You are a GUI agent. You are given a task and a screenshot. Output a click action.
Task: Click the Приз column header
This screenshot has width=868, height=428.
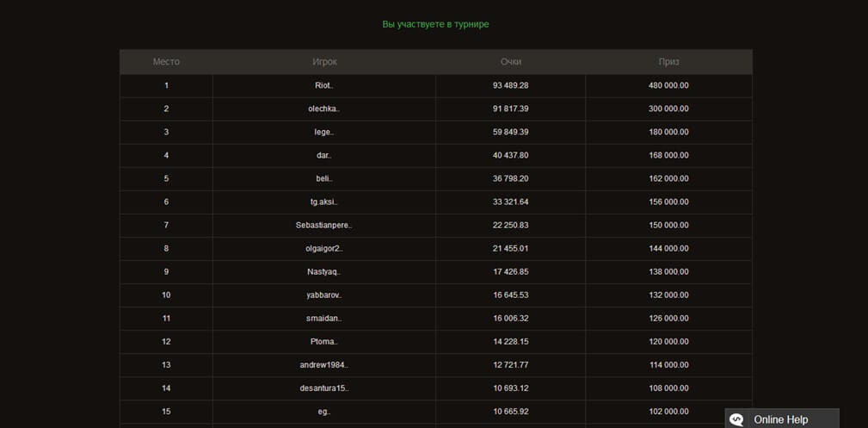click(x=668, y=62)
